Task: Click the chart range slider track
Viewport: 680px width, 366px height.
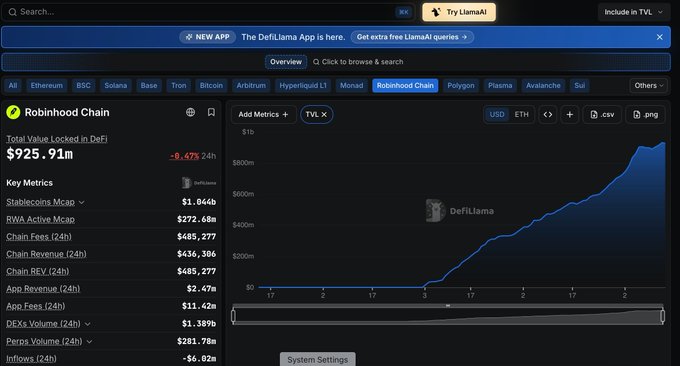Action: click(x=448, y=316)
